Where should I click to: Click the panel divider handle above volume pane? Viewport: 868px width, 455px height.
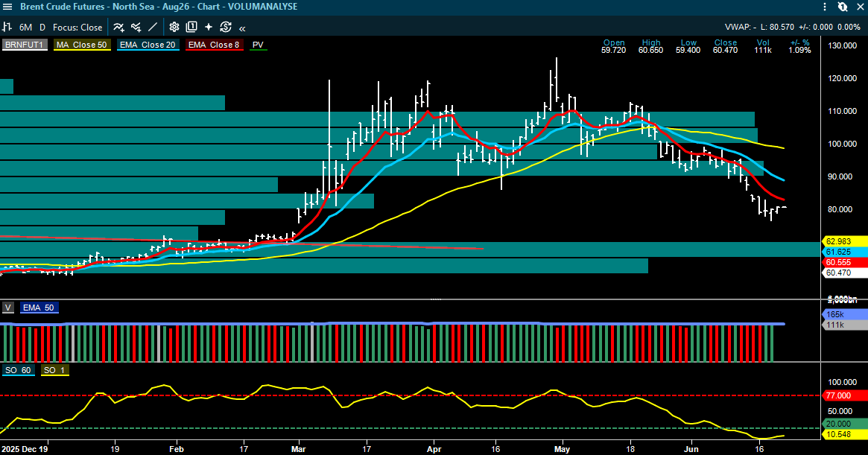436,299
